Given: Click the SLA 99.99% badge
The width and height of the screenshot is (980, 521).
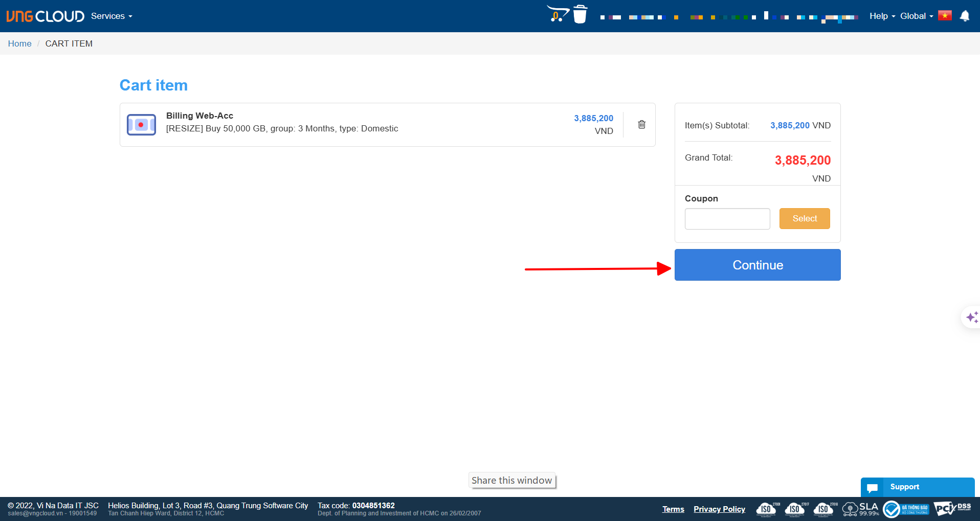Looking at the screenshot, I should tap(861, 509).
